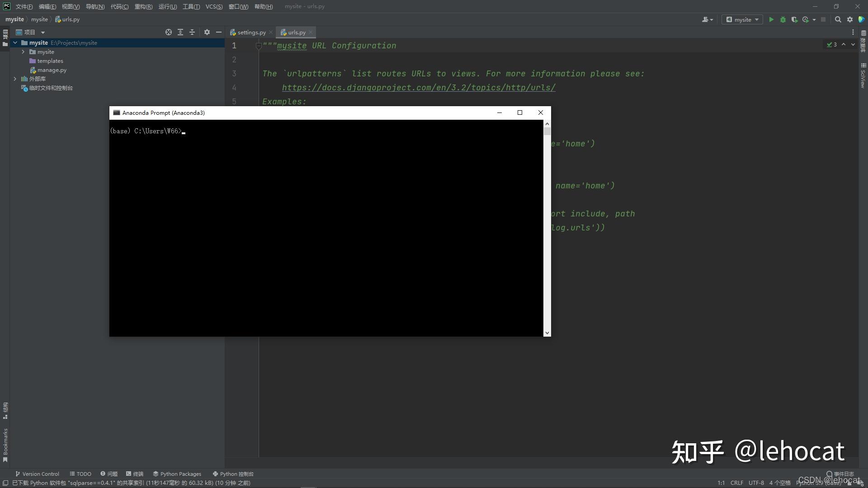Screen dimensions: 868x488
Task: Switch to the settings.py tab
Action: pyautogui.click(x=251, y=33)
